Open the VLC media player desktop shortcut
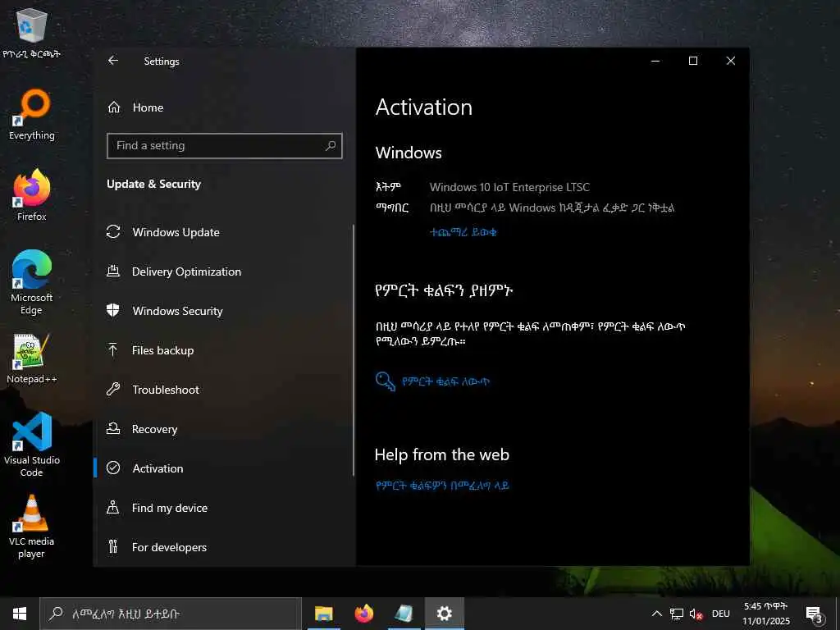Screen dimensions: 840x630 (x=32, y=527)
